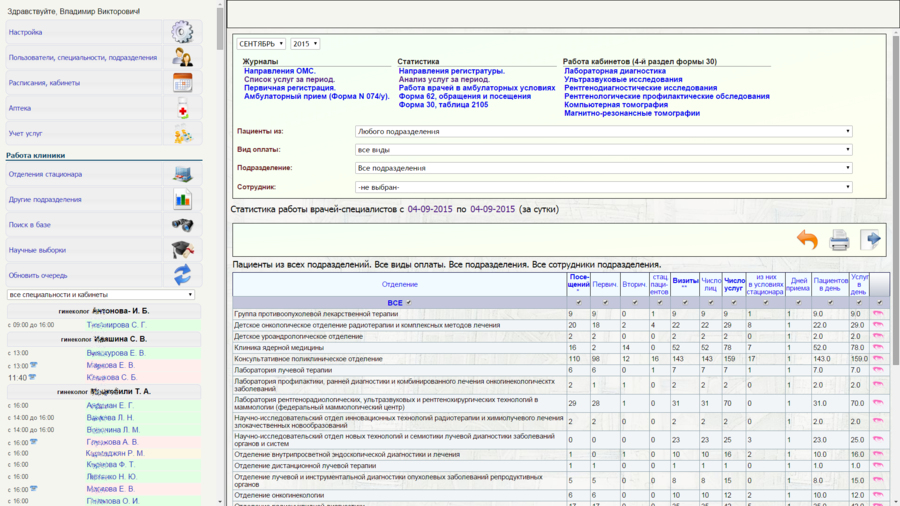Click pink icon in Детское онкологическое отделение row
This screenshot has width=900, height=506.
878,325
